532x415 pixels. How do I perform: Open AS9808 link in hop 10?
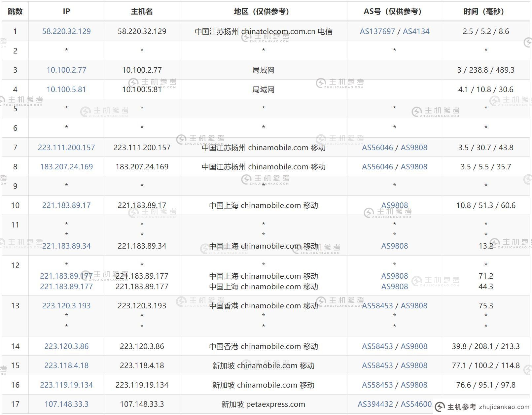click(395, 205)
